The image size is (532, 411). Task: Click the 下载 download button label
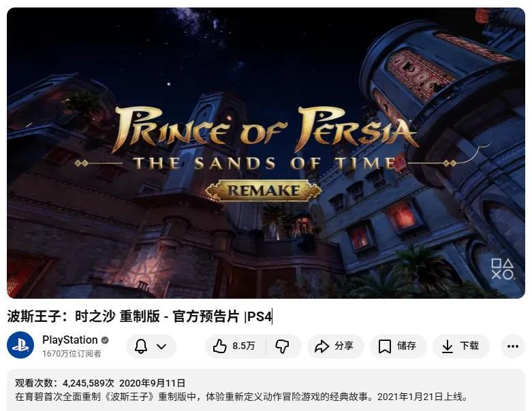coord(469,346)
